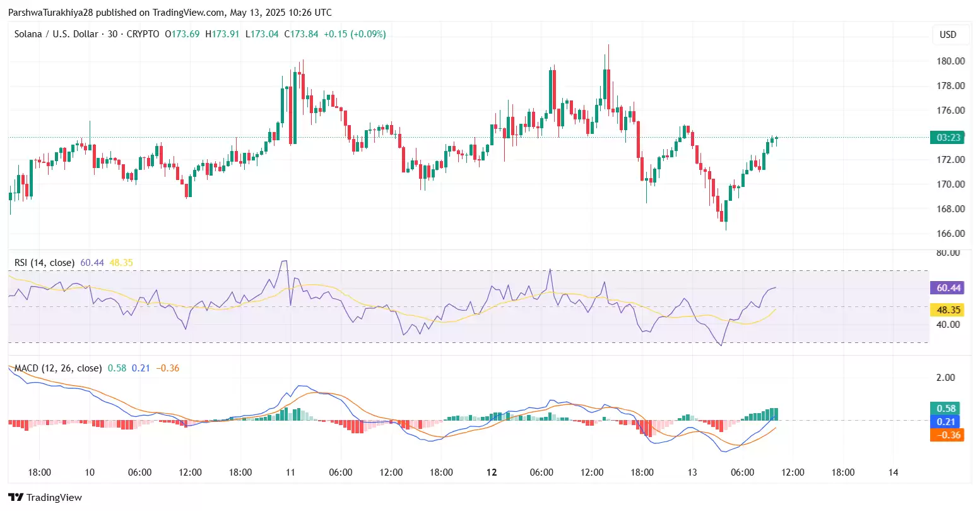980x511 pixels.
Task: Click the bold 12 date on time axis
Action: click(x=492, y=472)
